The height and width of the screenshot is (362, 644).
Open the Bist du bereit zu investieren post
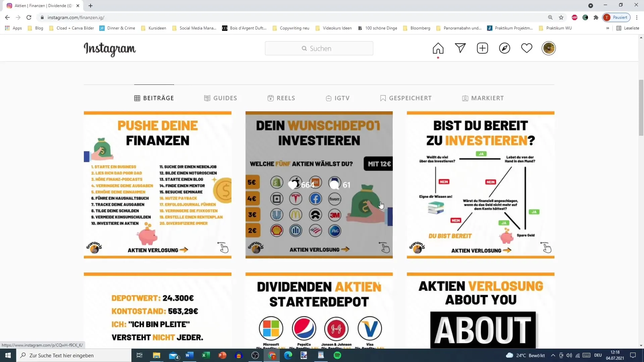pyautogui.click(x=481, y=185)
